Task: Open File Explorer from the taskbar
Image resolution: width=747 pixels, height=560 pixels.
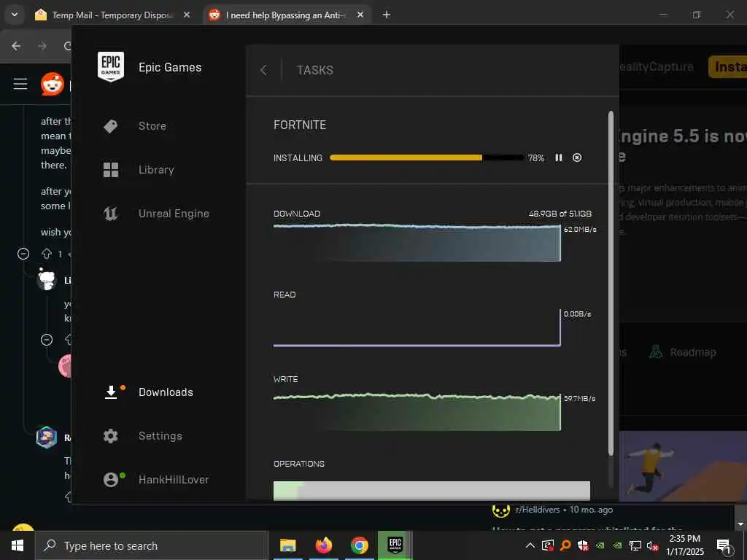Action: coord(287,545)
